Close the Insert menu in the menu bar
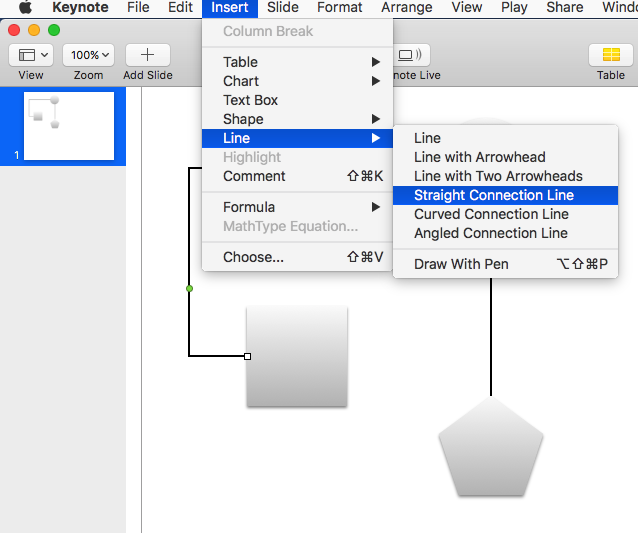Screen dimensions: 638x533 tap(229, 8)
